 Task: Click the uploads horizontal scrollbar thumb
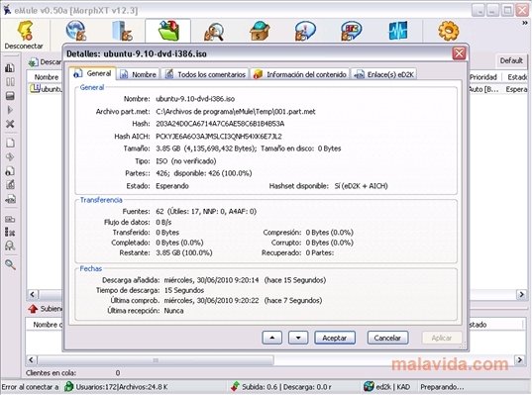click(x=156, y=359)
